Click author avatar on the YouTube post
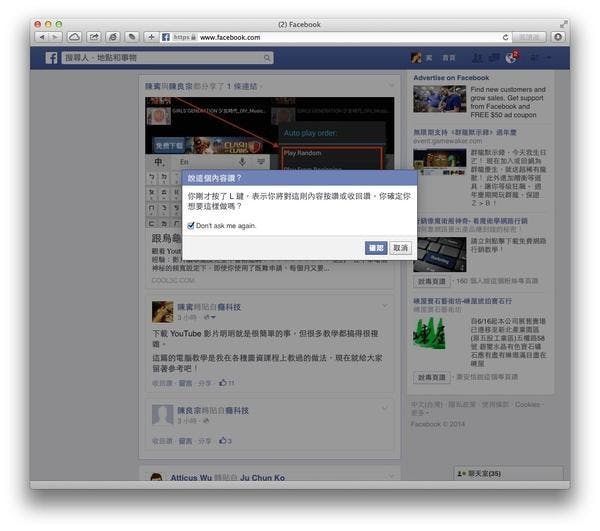The width and height of the screenshot is (600, 531). click(x=162, y=311)
